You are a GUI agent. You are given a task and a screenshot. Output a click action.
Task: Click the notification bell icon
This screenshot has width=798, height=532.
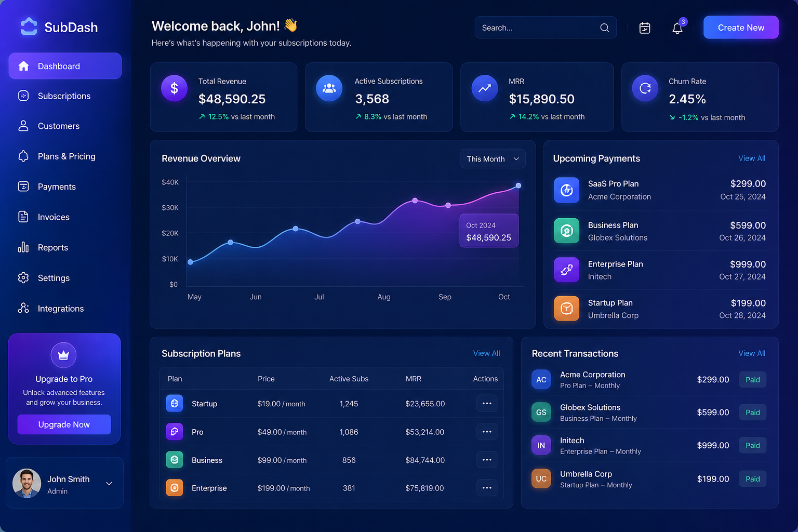[x=677, y=28]
